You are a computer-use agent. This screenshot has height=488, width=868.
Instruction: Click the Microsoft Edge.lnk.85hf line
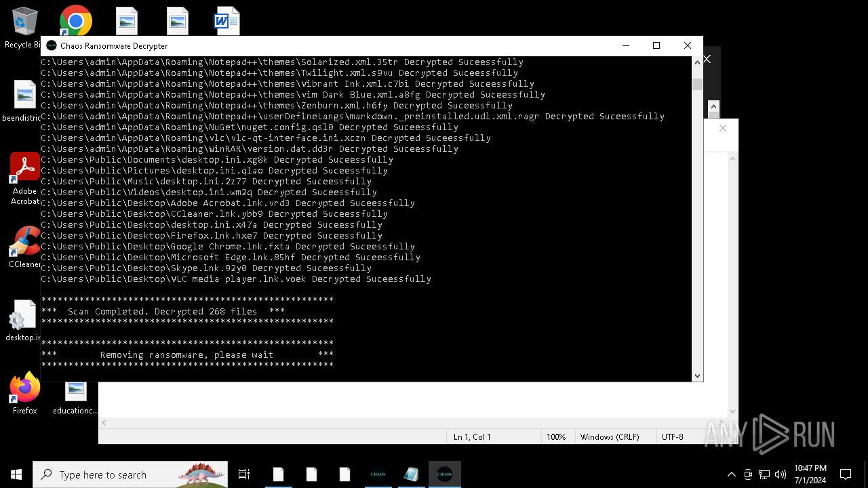click(231, 258)
